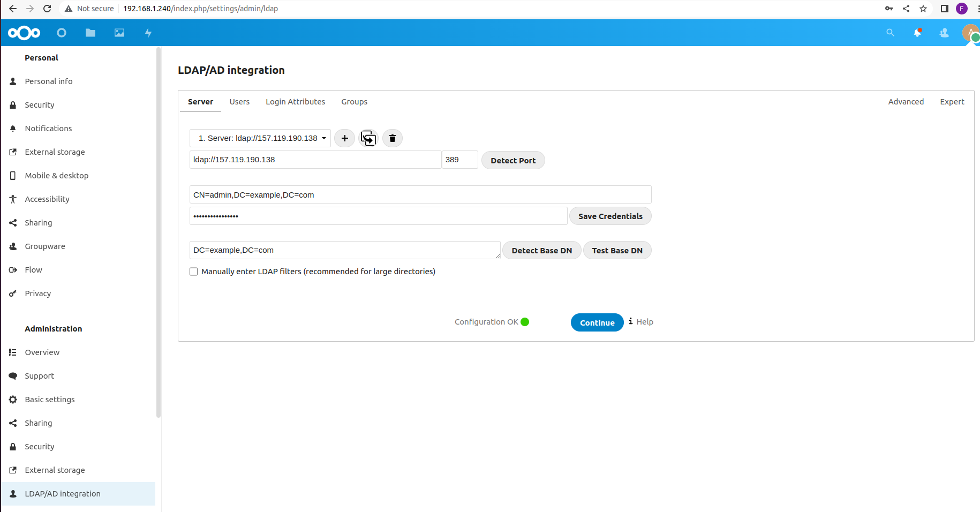Viewport: 980px width, 512px height.
Task: Open the Activity lightning bolt icon
Action: pyautogui.click(x=148, y=33)
